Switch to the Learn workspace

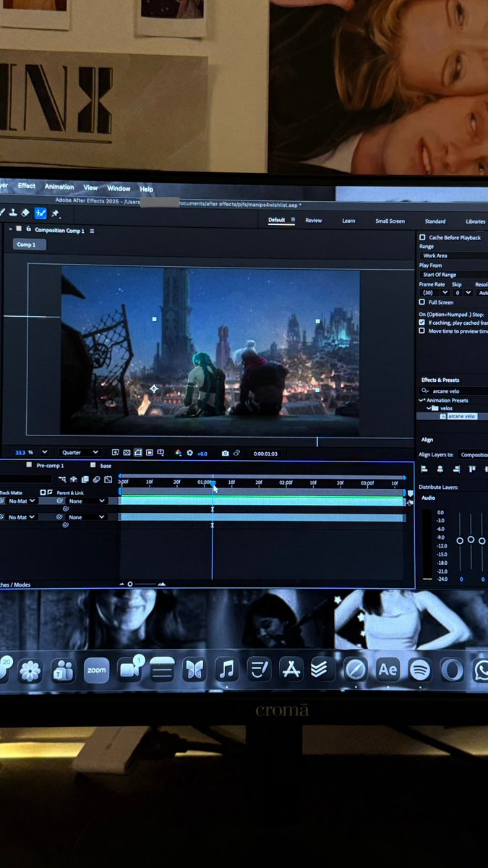point(348,221)
